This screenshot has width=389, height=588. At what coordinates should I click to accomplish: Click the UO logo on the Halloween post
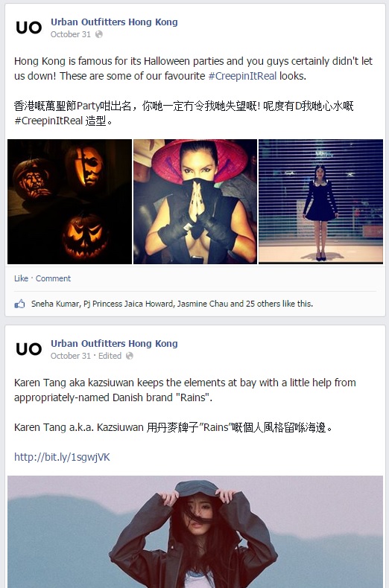point(28,28)
